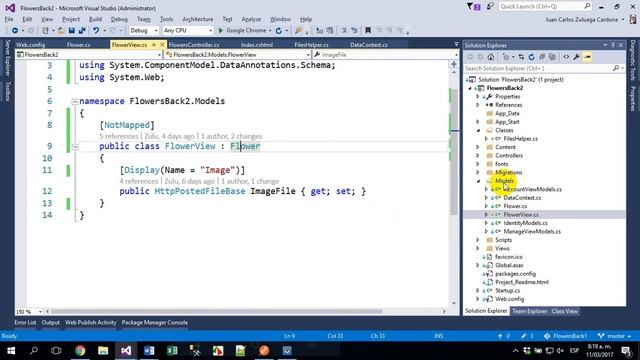Viewport: 640px width, 360px height.
Task: Close the FlowerView.cs tab
Action: pyautogui.click(x=162, y=45)
